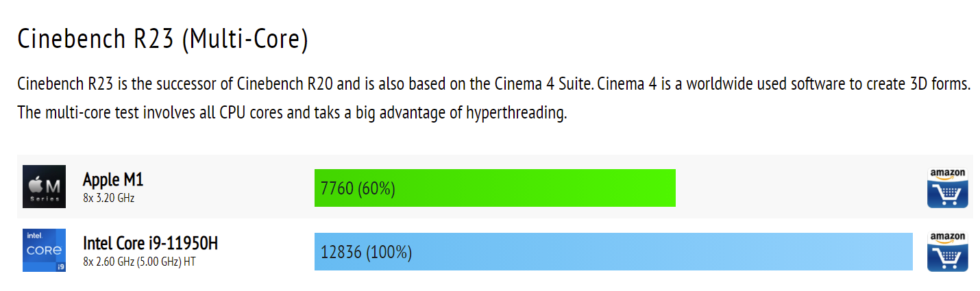This screenshot has width=980, height=291.
Task: Click the 8x 3.20 GHz spec text
Action: [108, 199]
